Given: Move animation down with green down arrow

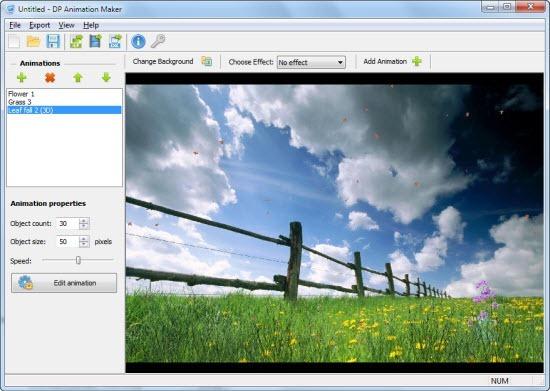Looking at the screenshot, I should point(106,77).
